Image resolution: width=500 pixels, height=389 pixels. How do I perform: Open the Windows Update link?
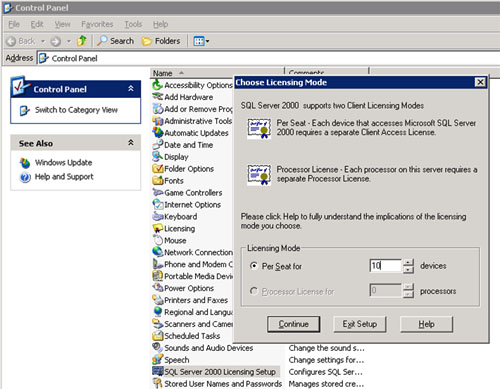click(63, 162)
